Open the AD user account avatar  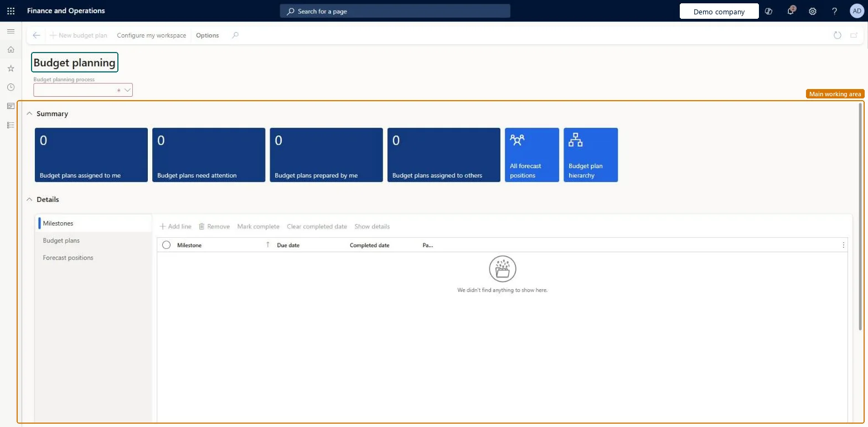[856, 11]
